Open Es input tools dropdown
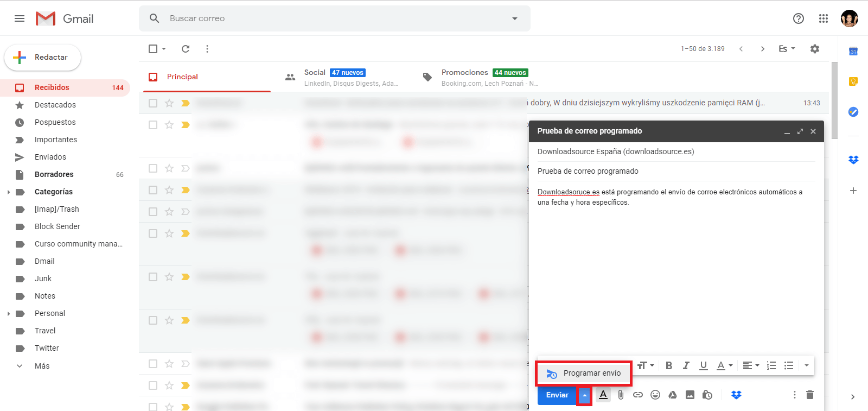The width and height of the screenshot is (868, 411). click(787, 49)
